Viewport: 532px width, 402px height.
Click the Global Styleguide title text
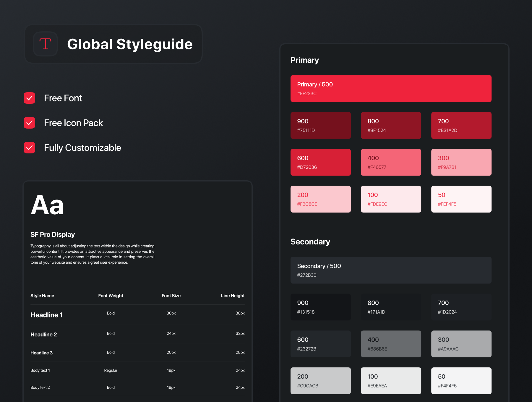click(x=130, y=44)
